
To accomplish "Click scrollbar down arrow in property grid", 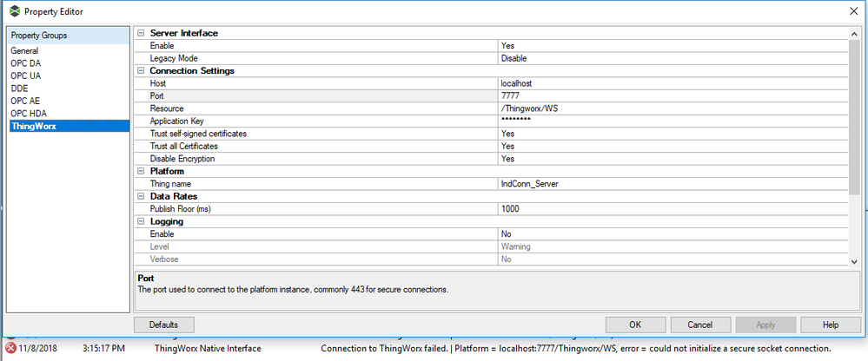I will point(854,261).
